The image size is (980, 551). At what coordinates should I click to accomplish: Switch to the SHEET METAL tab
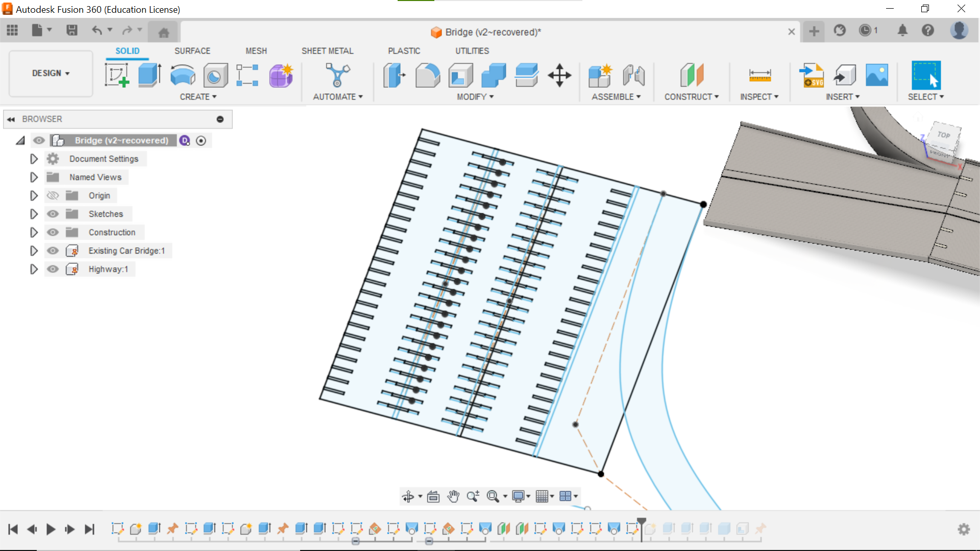[327, 51]
